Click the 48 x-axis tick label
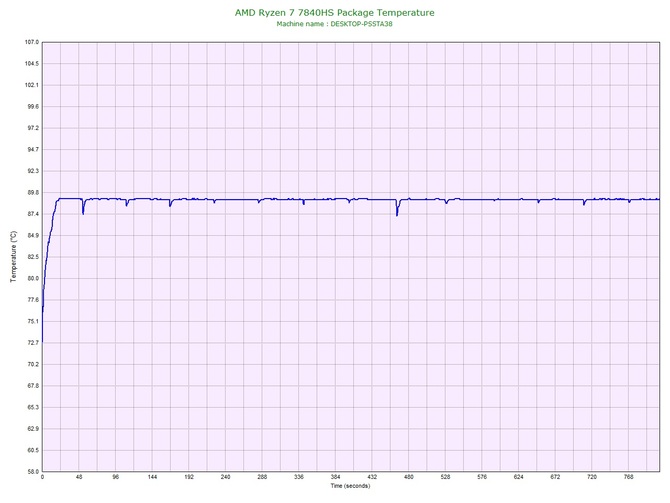The image size is (670, 503). (x=79, y=477)
